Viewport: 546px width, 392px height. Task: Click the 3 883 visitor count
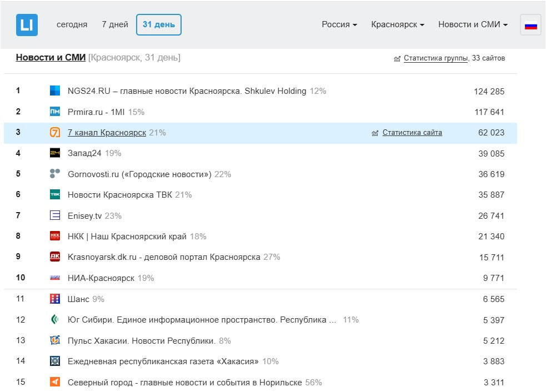[493, 361]
